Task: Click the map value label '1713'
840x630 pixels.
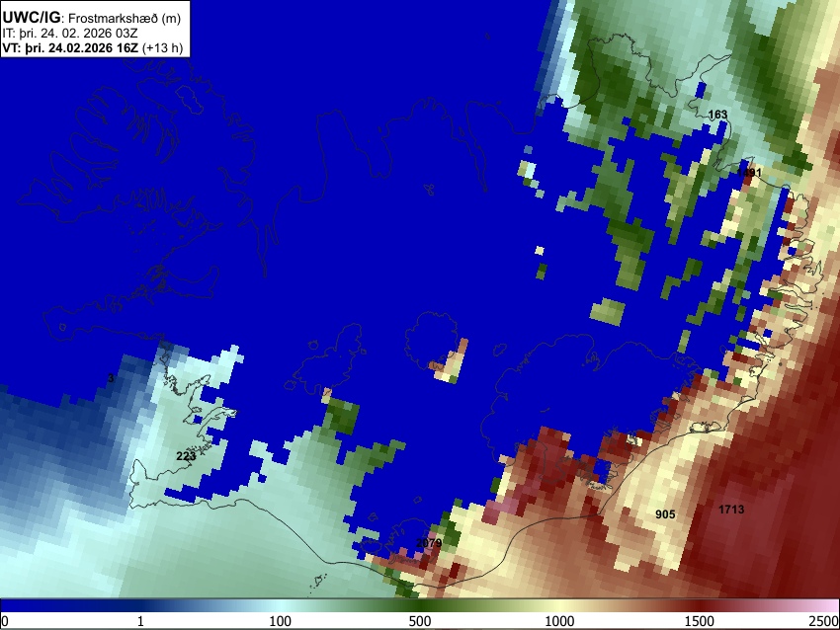Action: point(731,510)
